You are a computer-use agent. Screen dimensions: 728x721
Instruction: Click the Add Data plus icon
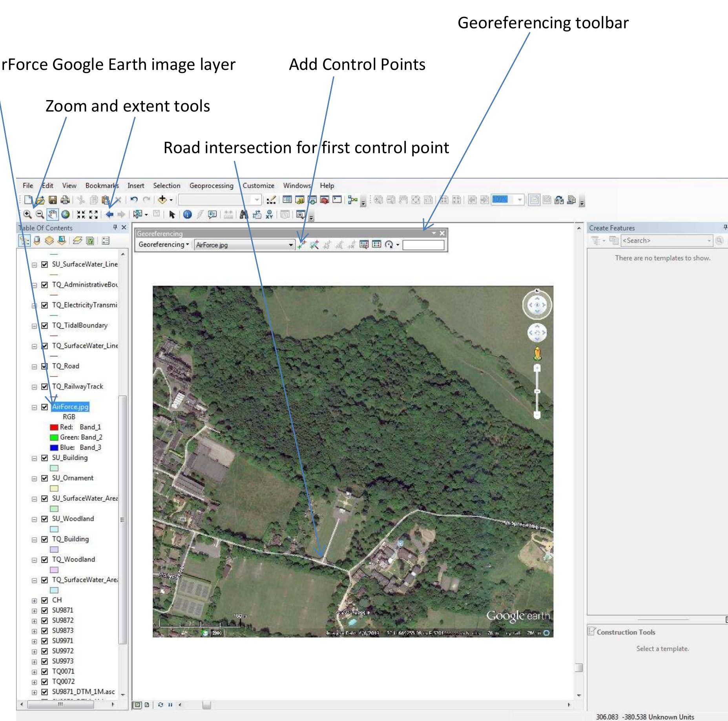[162, 200]
